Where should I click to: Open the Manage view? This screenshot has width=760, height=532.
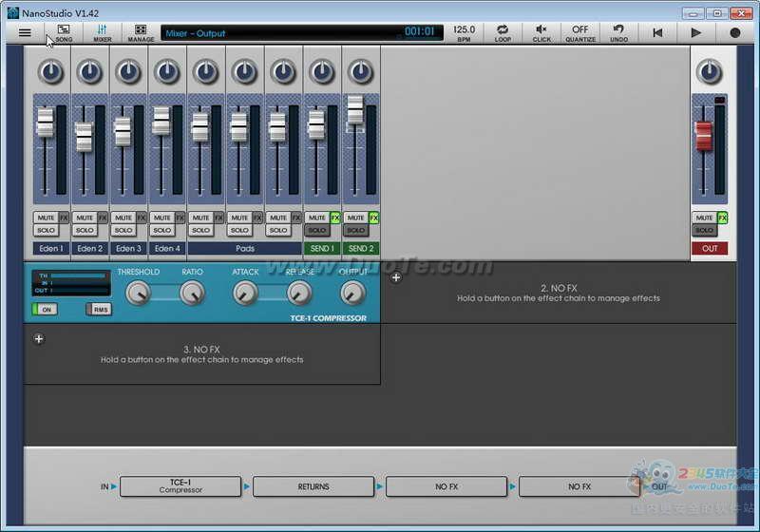(x=141, y=32)
